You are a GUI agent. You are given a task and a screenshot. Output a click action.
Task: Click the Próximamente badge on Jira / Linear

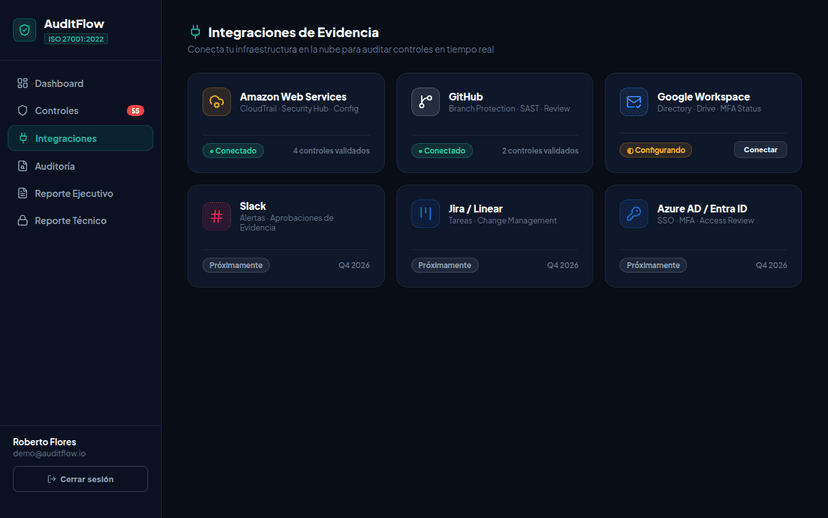pyautogui.click(x=445, y=265)
